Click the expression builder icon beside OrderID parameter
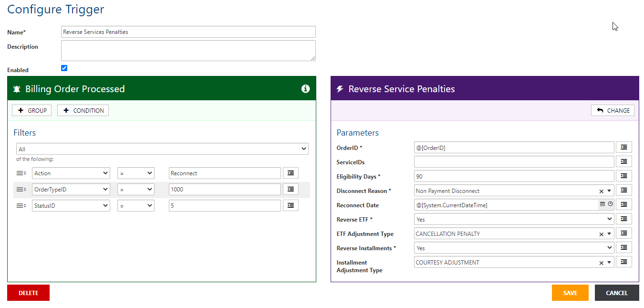644x308 pixels. click(624, 147)
